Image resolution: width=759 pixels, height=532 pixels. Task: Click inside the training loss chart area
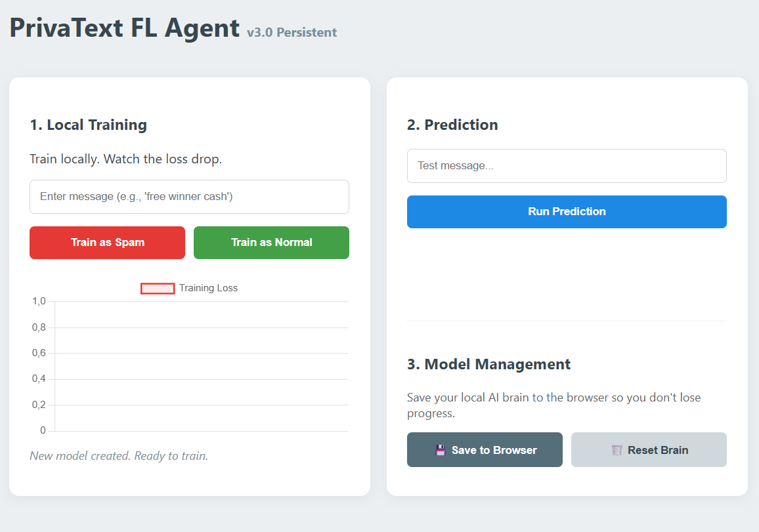[x=202, y=366]
